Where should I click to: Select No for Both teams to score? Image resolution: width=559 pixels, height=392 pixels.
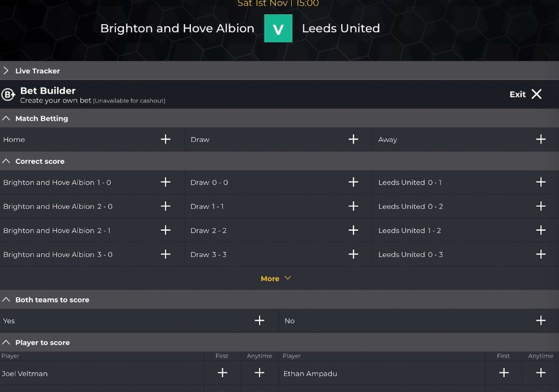point(540,321)
